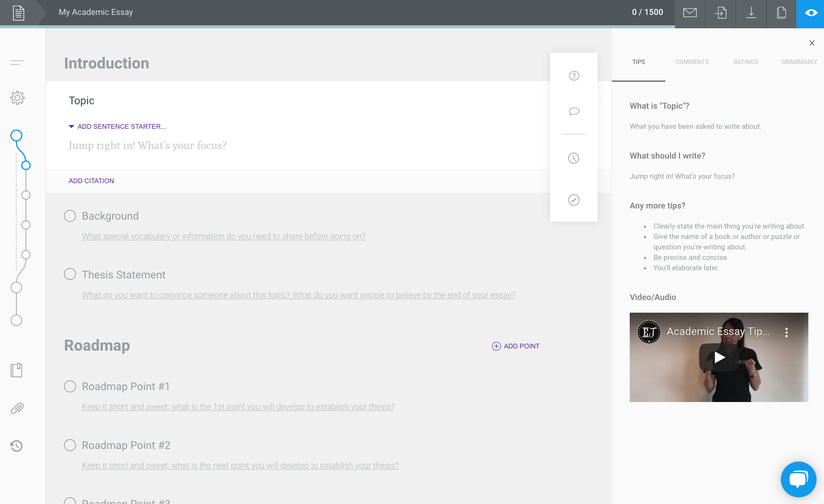Play the Academic Essay Tip video
824x504 pixels.
[x=719, y=357]
